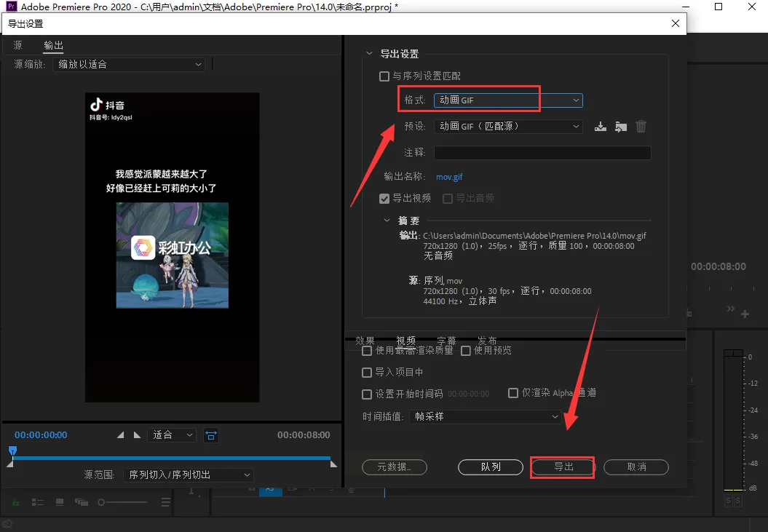Click the import presets folder icon
The image size is (768, 532).
620,127
